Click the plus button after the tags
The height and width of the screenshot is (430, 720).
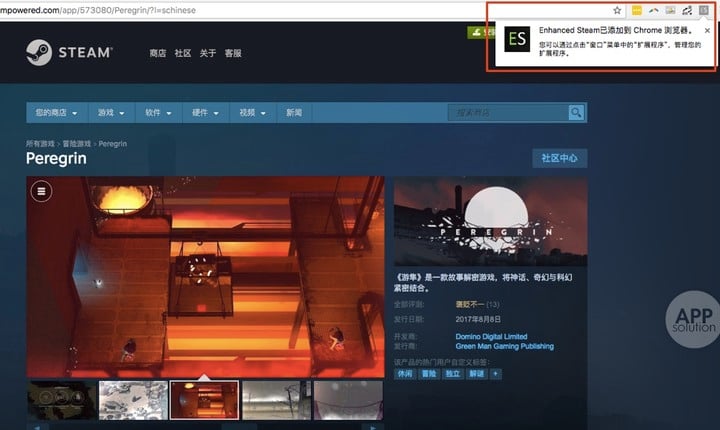pos(495,374)
